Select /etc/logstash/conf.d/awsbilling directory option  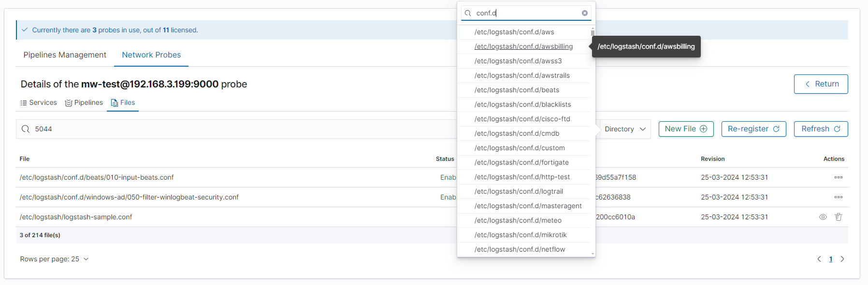coord(523,46)
